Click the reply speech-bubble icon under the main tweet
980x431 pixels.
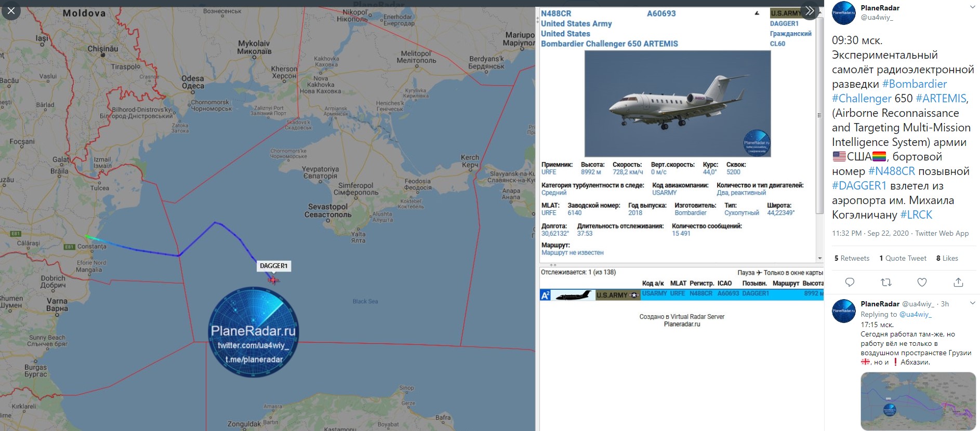[x=850, y=282]
